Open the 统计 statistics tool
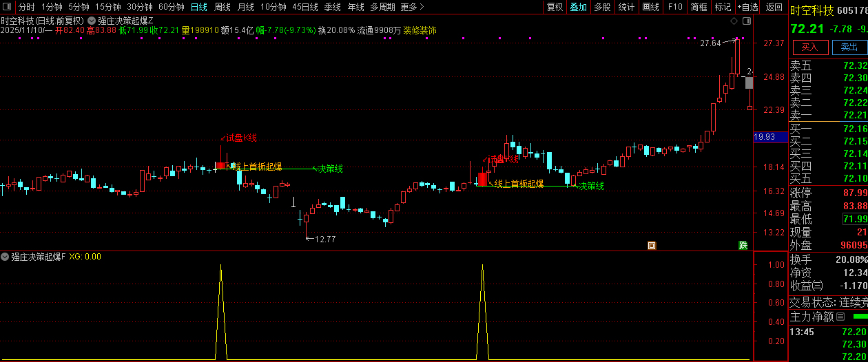 [626, 7]
